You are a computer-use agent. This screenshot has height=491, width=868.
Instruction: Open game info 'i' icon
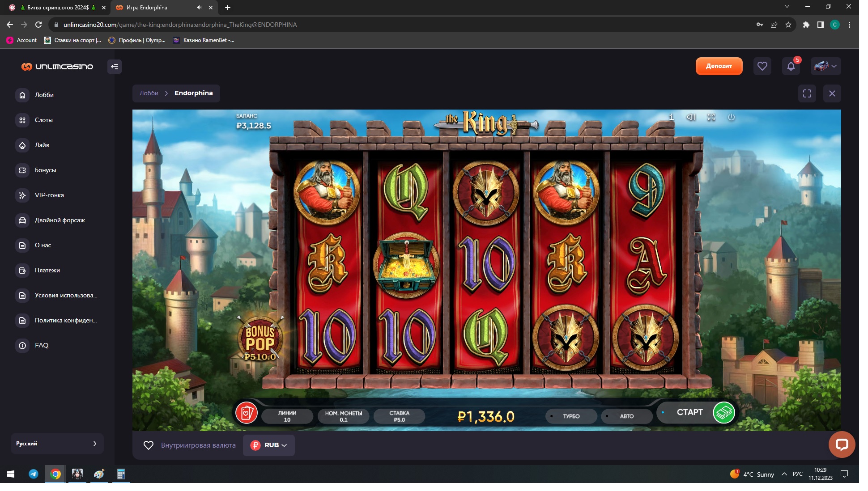(671, 117)
